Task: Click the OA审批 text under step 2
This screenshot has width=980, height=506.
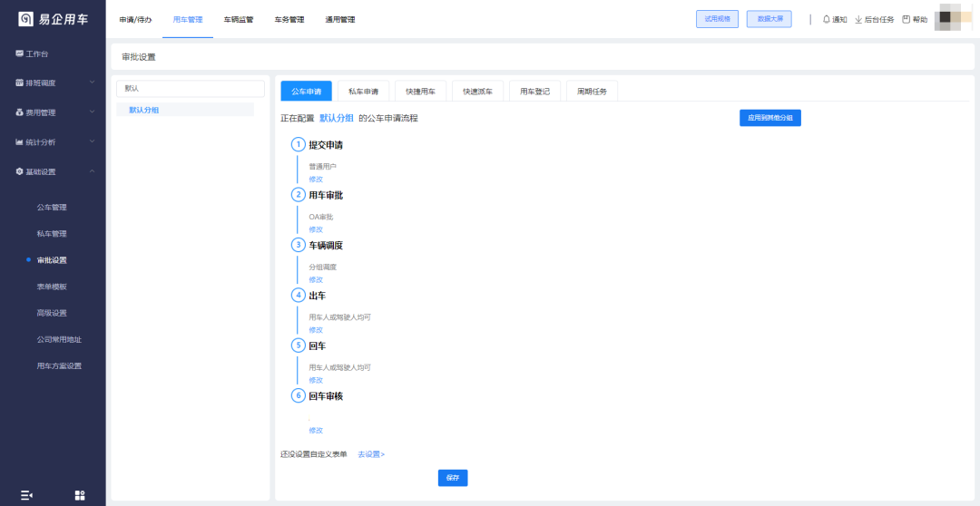Action: (x=321, y=218)
